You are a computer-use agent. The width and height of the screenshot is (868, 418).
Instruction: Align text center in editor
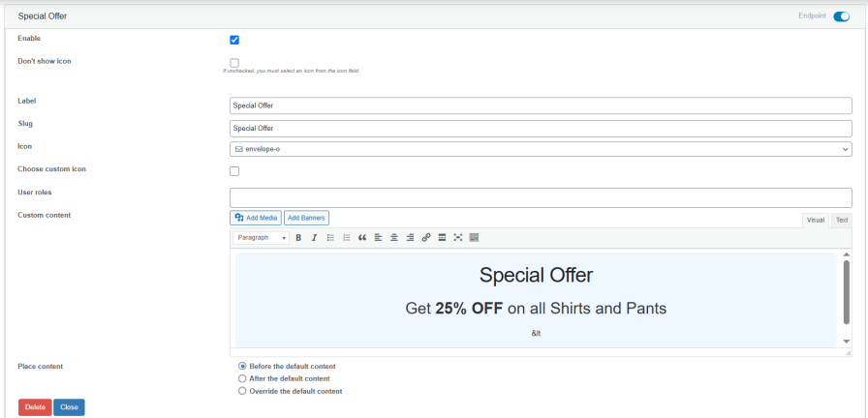394,238
